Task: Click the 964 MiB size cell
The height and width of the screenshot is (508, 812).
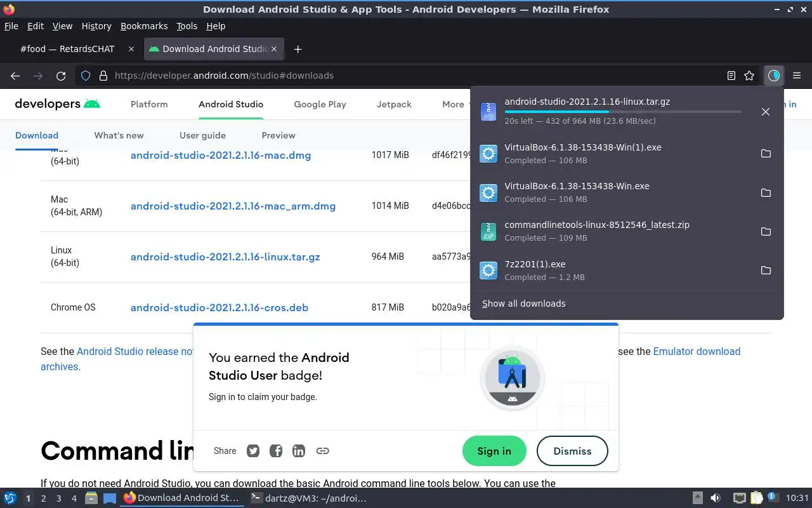Action: pyautogui.click(x=388, y=257)
